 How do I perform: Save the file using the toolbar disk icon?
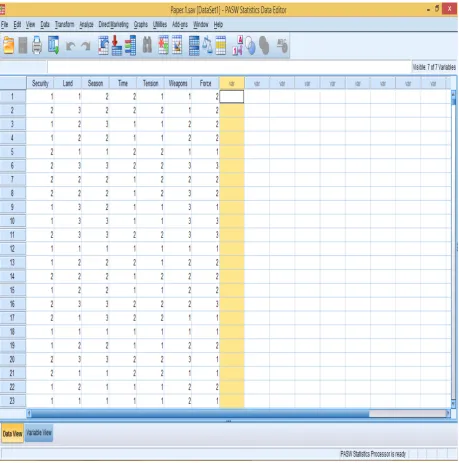click(x=23, y=45)
